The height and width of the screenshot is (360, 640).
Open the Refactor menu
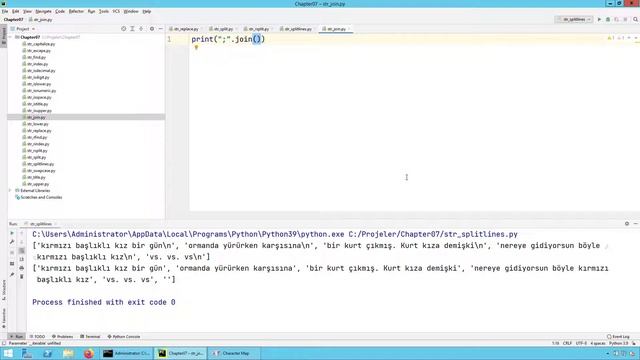[76, 11]
